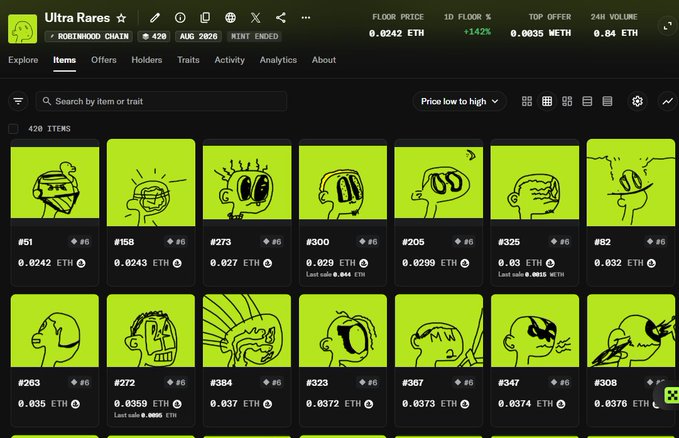Open item #384 thumbnail

[247, 331]
